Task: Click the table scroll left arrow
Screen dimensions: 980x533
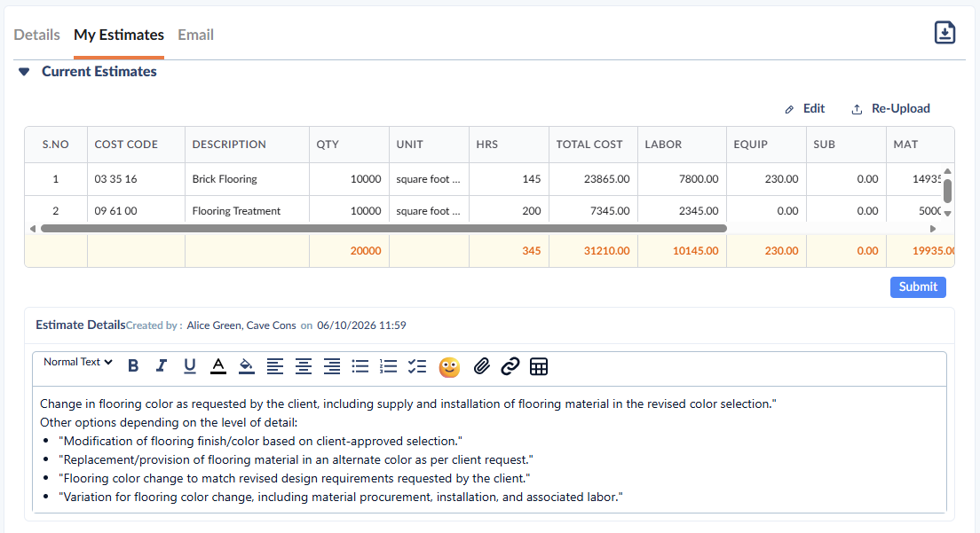Action: tap(33, 229)
